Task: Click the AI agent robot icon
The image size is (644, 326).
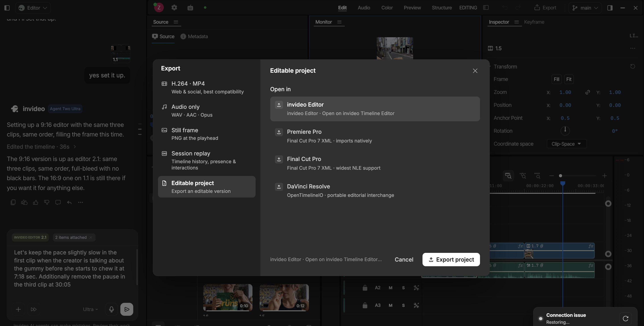Action: (x=190, y=8)
